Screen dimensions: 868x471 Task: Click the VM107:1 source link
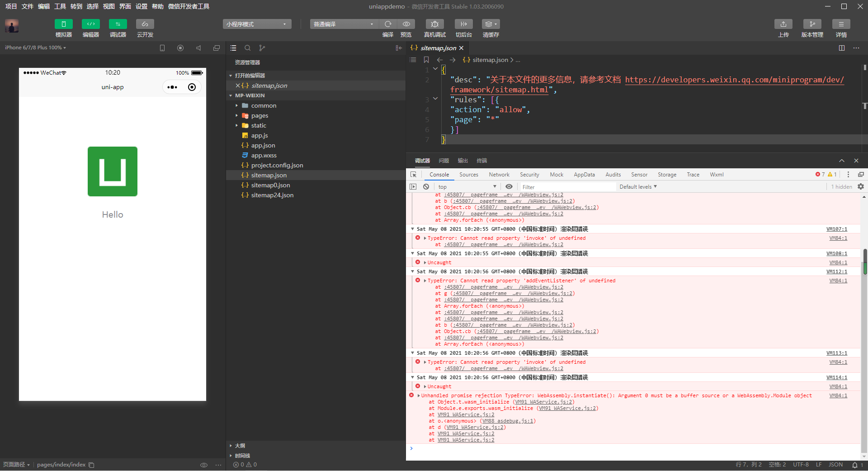(x=836, y=229)
